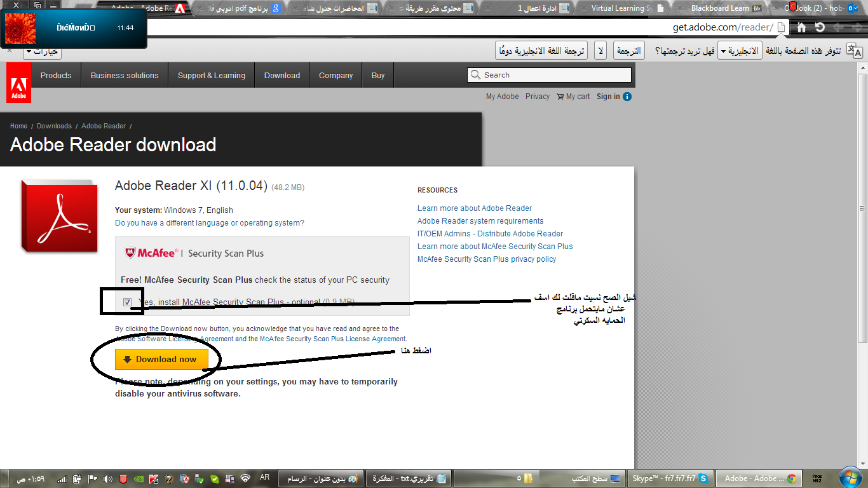Click the Home breadcrumb link
Viewport: 868px width, 488px height.
(18, 126)
